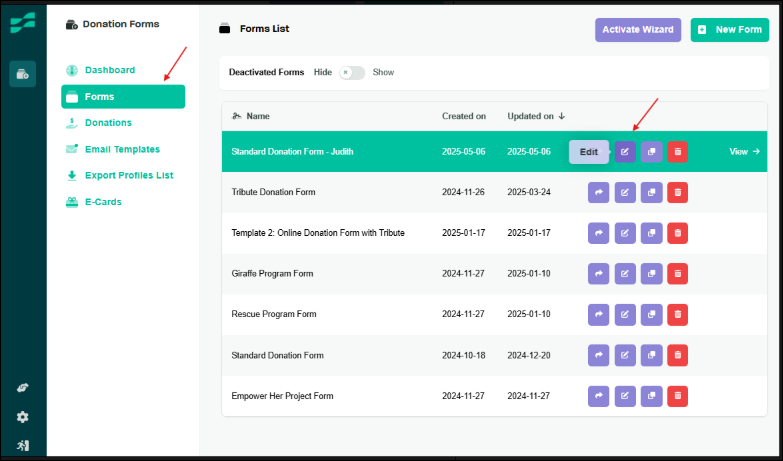783x461 pixels.
Task: Edit the Empower Her Project Form
Action: coord(625,397)
